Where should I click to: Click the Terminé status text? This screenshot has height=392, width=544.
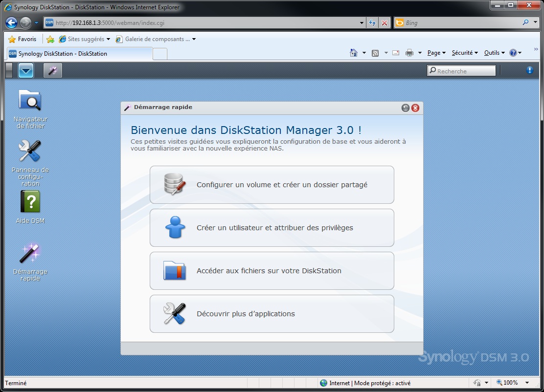click(x=16, y=383)
